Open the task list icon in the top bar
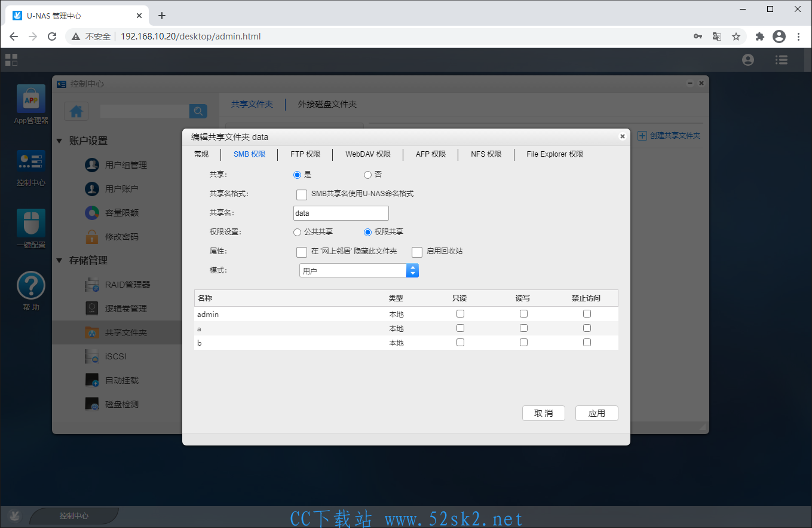Viewport: 812px width, 528px height. pyautogui.click(x=781, y=60)
